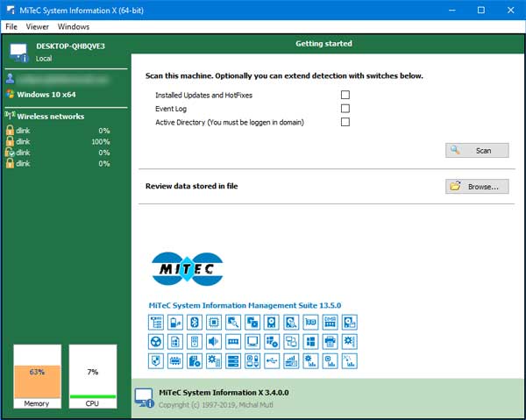This screenshot has height=420, width=526.
Task: Click the CPU 7% usage gauge
Action: coord(93,376)
